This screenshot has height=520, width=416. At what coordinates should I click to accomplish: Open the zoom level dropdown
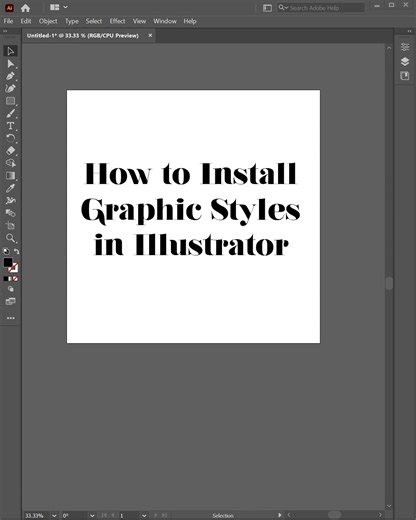point(54,516)
